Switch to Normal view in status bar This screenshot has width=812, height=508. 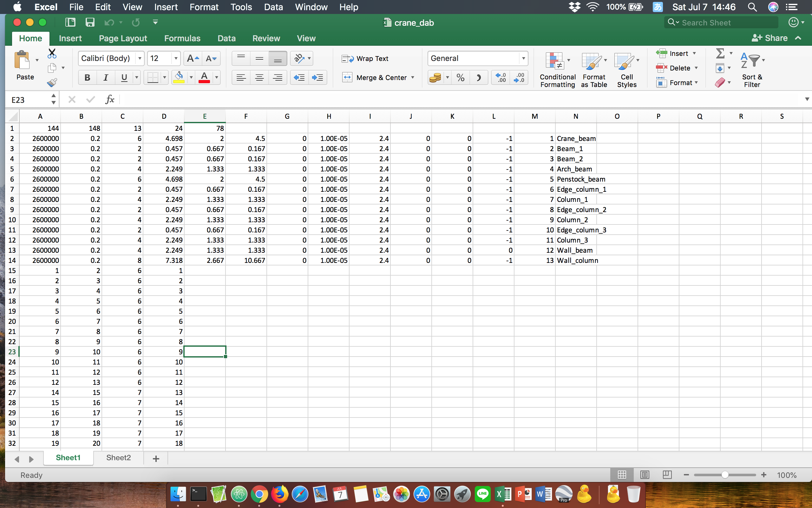tap(622, 475)
